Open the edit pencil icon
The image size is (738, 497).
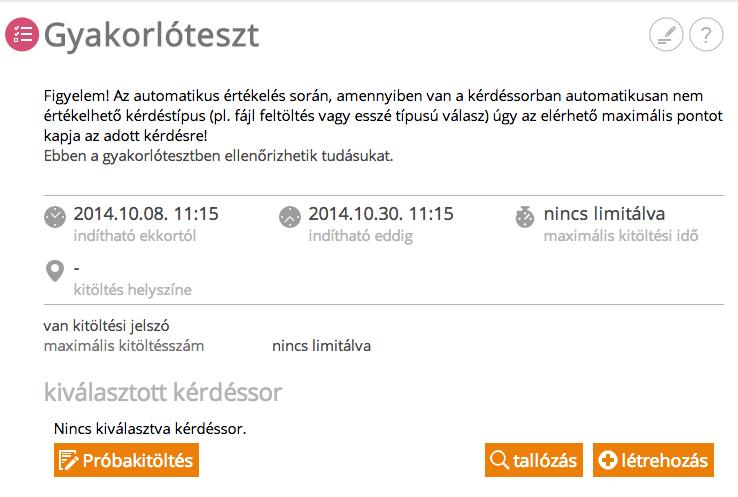(x=666, y=34)
